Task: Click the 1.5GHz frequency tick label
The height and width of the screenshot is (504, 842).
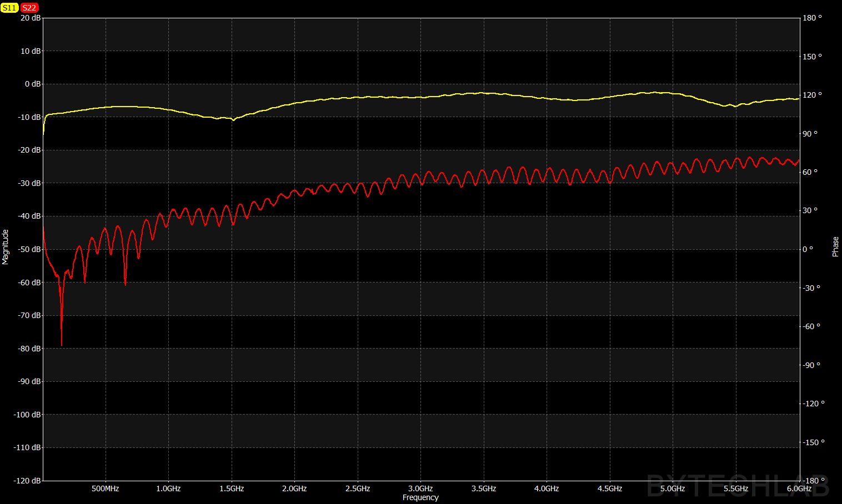Action: (x=232, y=489)
